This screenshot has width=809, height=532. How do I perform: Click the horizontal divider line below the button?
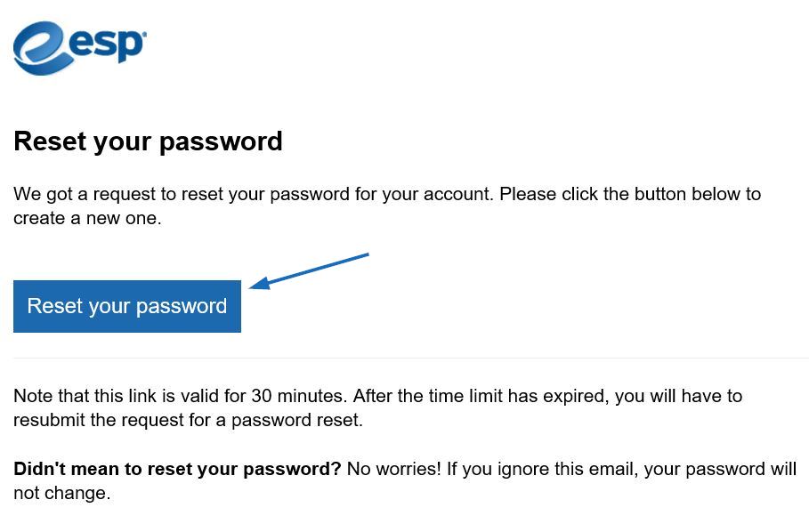(x=411, y=358)
